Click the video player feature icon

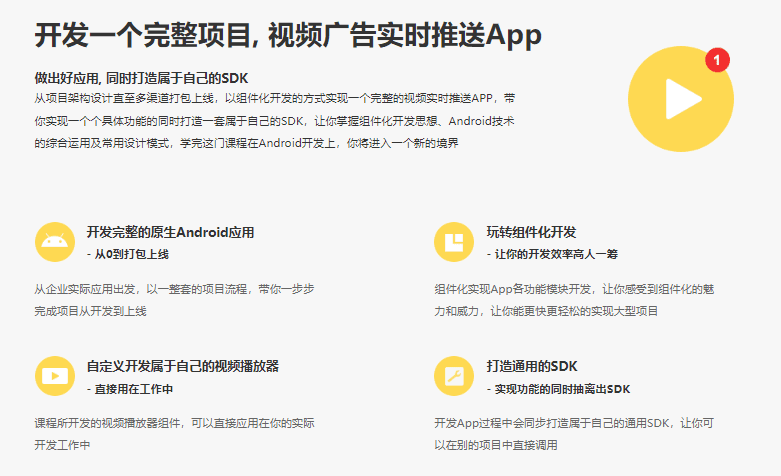point(54,376)
